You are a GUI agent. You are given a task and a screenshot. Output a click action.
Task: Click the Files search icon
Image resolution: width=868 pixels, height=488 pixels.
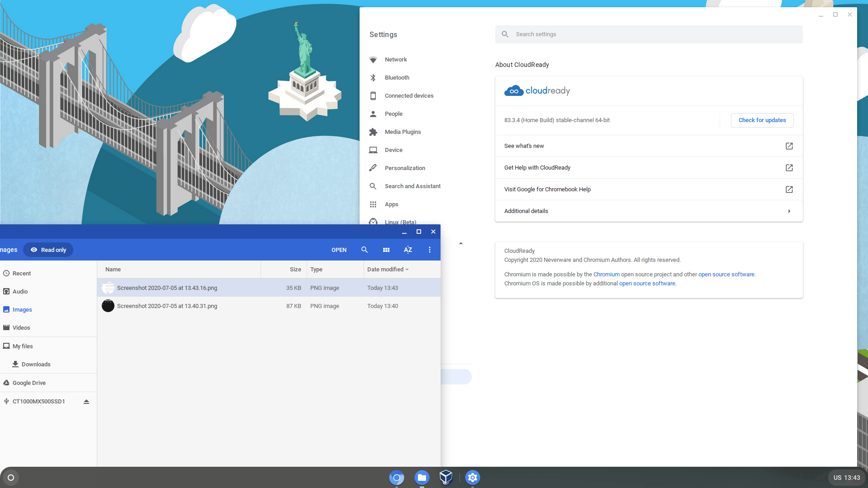365,250
